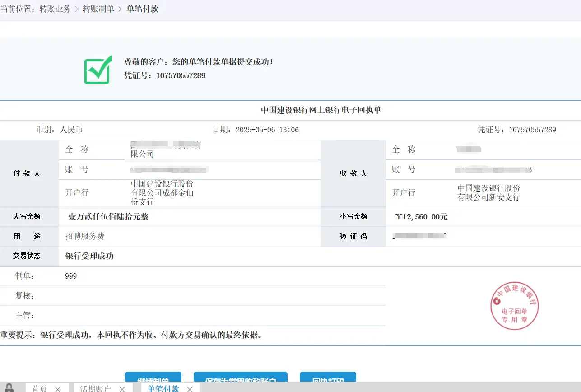
Task: Close the 首页 tab
Action: click(58, 389)
